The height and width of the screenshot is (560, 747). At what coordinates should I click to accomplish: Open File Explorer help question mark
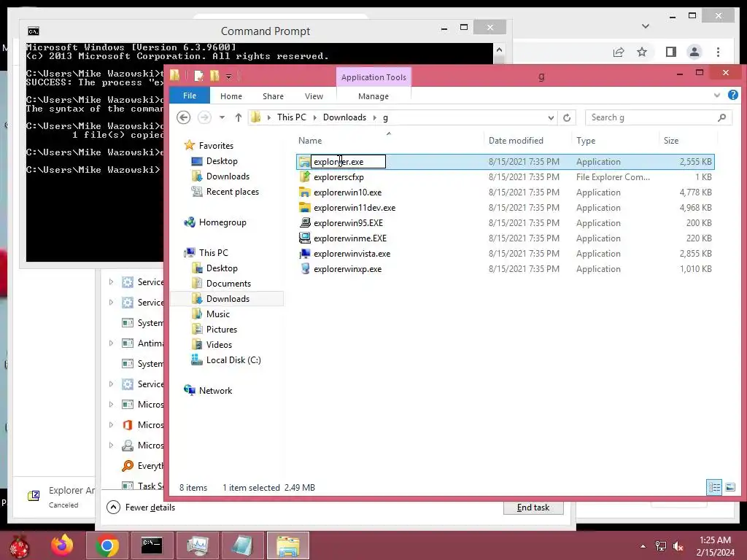click(732, 96)
